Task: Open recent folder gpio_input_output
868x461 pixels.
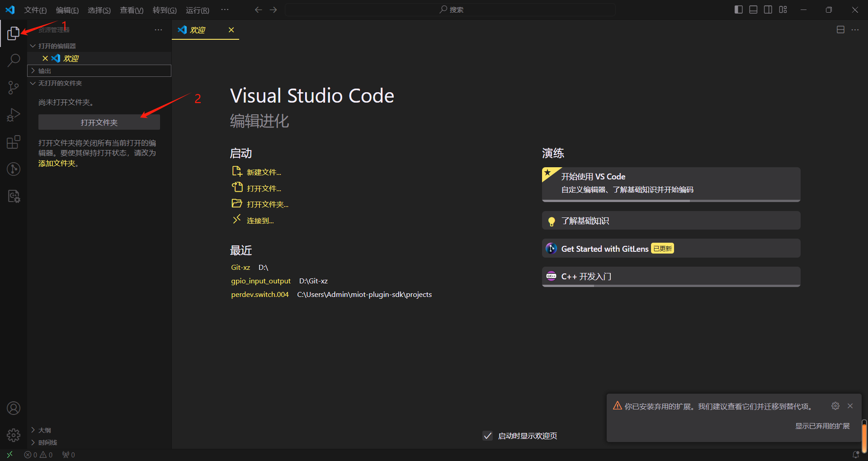Action: (261, 281)
